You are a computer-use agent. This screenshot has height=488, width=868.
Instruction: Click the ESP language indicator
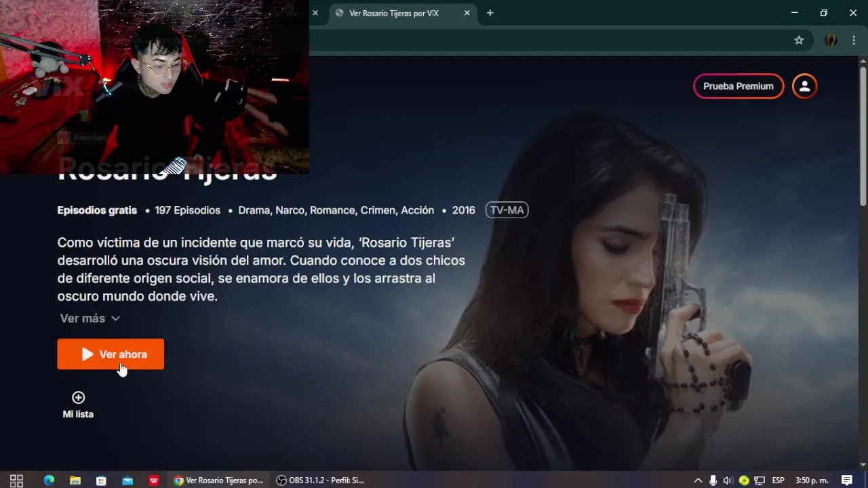click(778, 481)
